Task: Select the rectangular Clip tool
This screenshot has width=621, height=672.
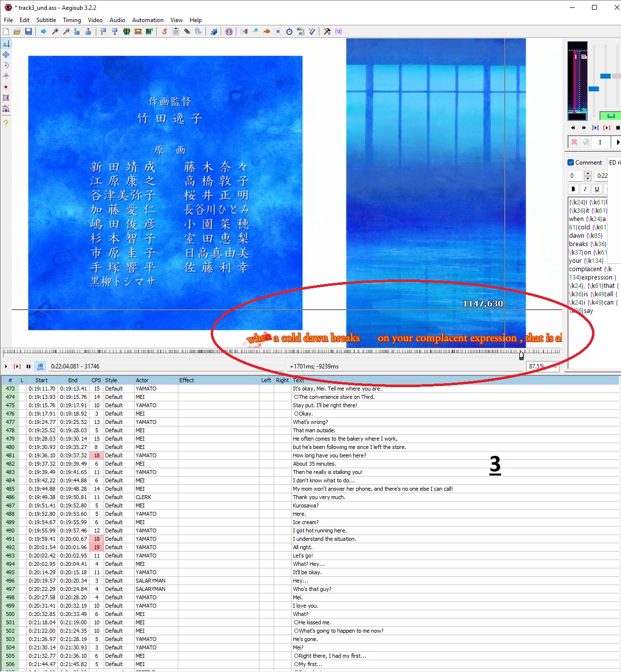Action: [x=6, y=98]
